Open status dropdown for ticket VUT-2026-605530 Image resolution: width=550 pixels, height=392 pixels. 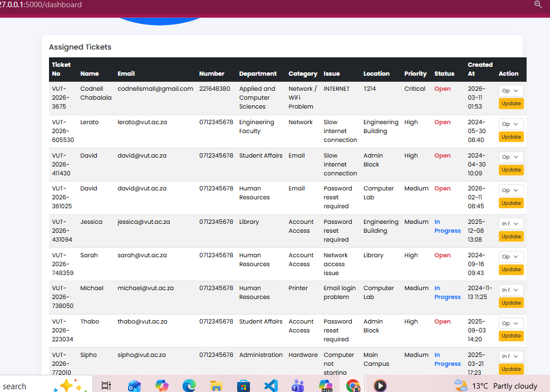pos(510,124)
